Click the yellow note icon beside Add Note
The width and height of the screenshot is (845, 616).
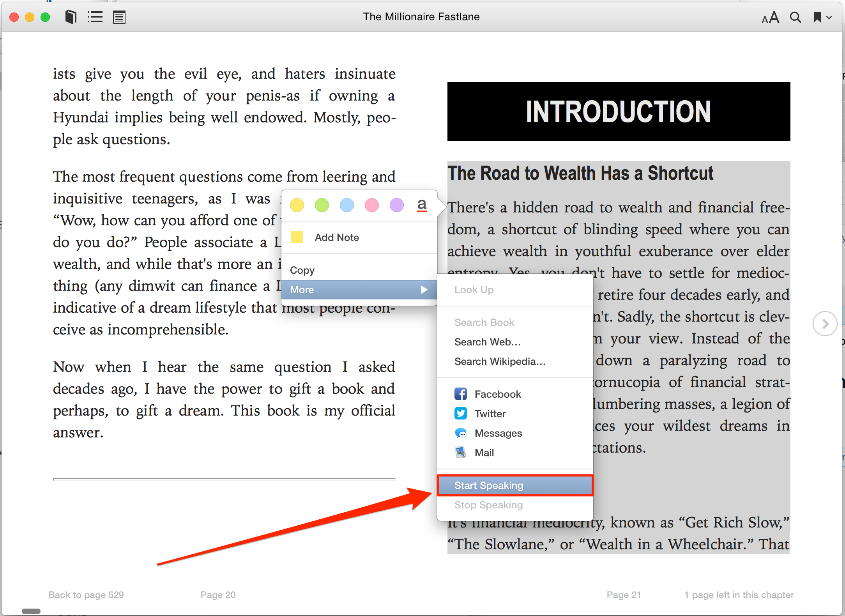[297, 237]
